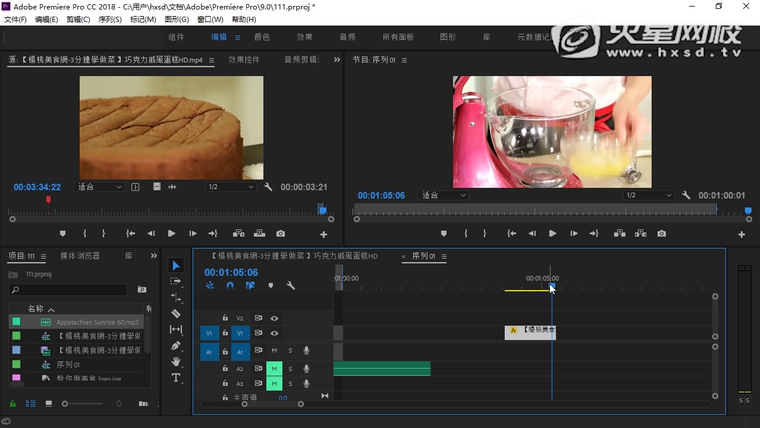
Task: Mute audio track A2
Action: tap(274, 368)
